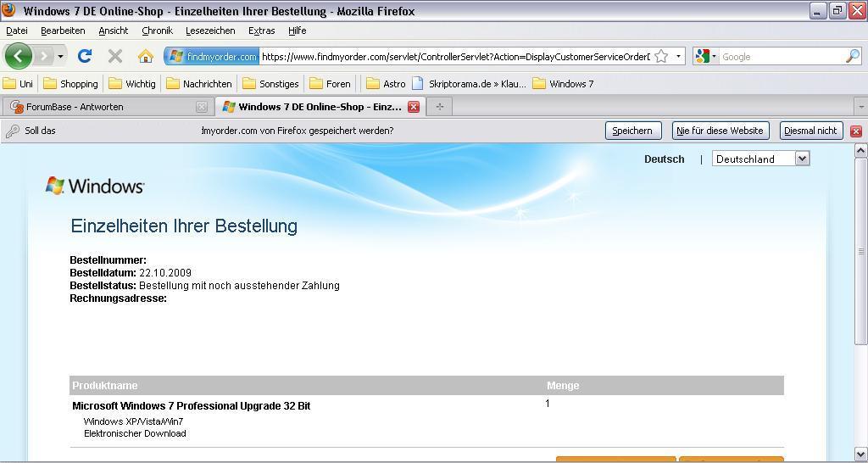The height and width of the screenshot is (463, 868).
Task: Open the Astro bookmarks folder
Action: tap(386, 84)
